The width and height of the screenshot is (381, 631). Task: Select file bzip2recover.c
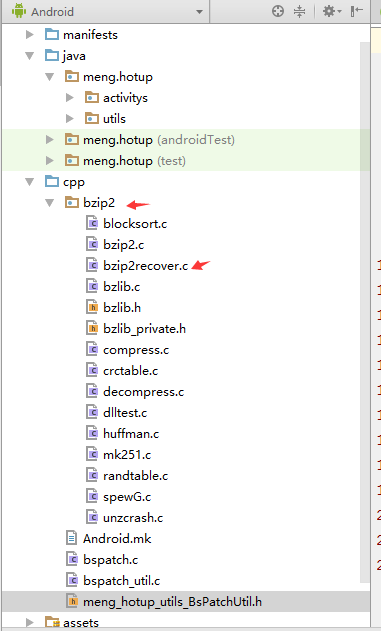tap(145, 266)
